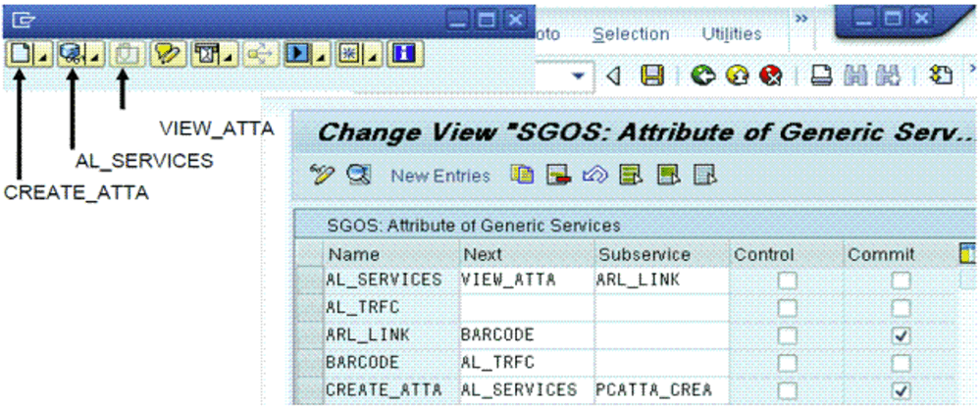Click the VIEW_ATTA cell in AL_SERVICES row
Viewport: 980px width, 408px height.
[525, 281]
